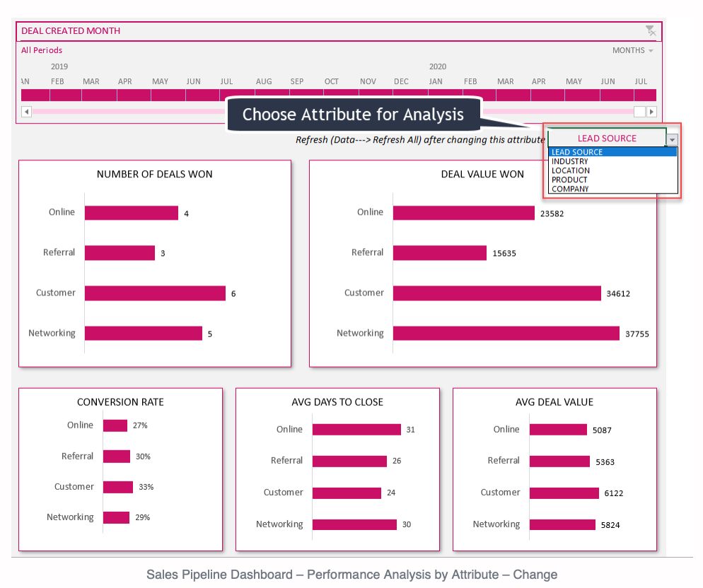Click the 33% Customer conversion rate label
The height and width of the screenshot is (588, 703).
tap(146, 487)
